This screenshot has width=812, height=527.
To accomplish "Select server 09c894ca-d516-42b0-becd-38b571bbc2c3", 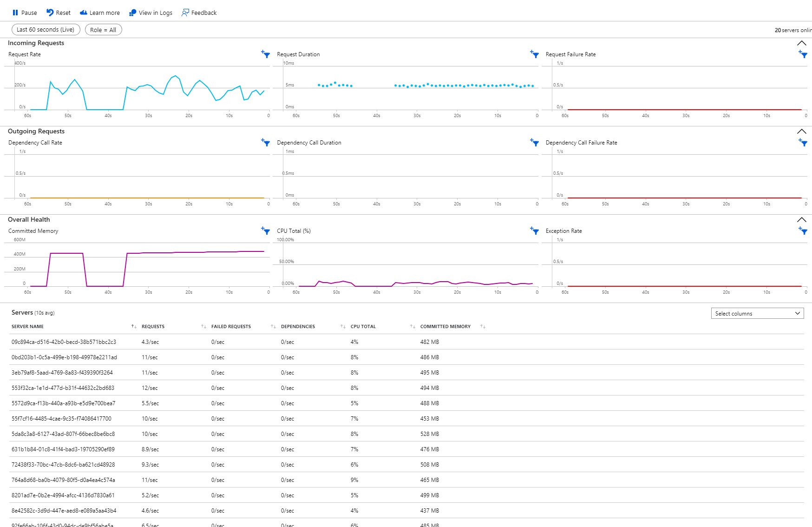I will (407, 342).
